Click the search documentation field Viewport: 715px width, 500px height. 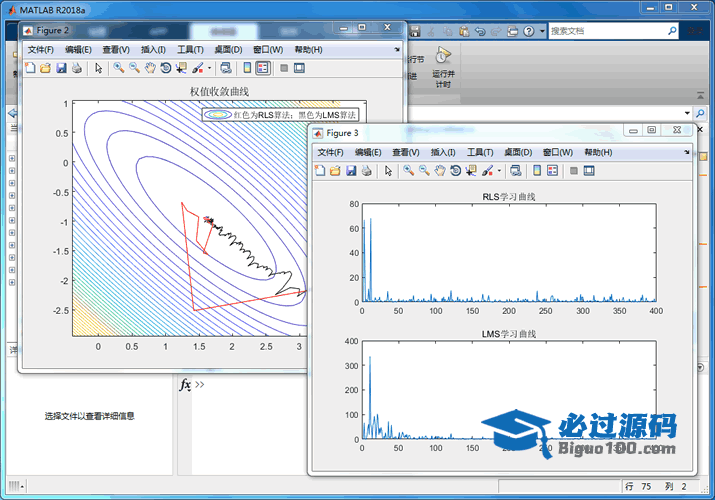(x=607, y=31)
